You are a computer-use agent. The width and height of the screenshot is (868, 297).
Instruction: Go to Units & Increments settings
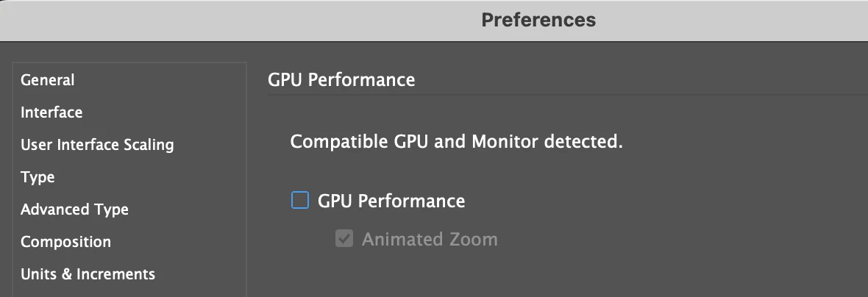88,274
